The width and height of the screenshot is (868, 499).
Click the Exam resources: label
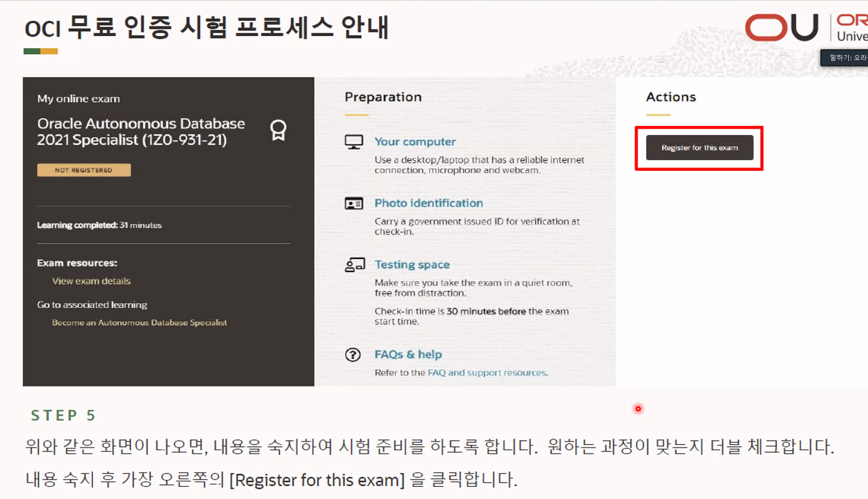tap(77, 263)
